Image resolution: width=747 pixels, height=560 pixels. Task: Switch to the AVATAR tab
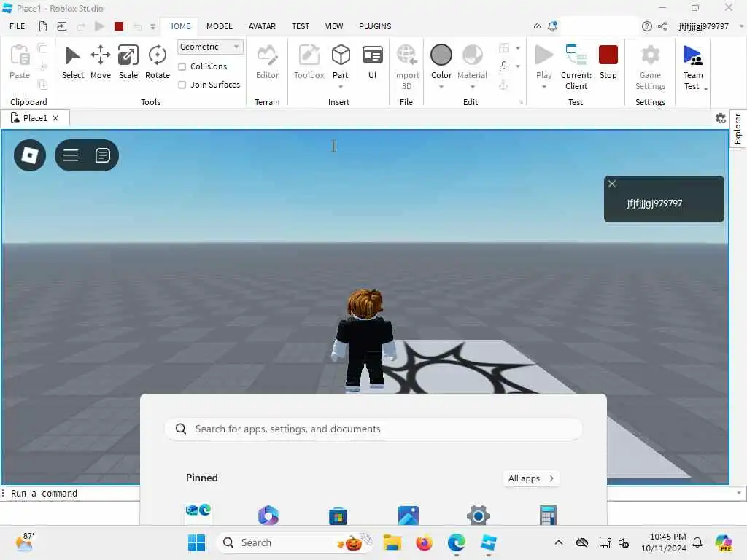tap(262, 26)
